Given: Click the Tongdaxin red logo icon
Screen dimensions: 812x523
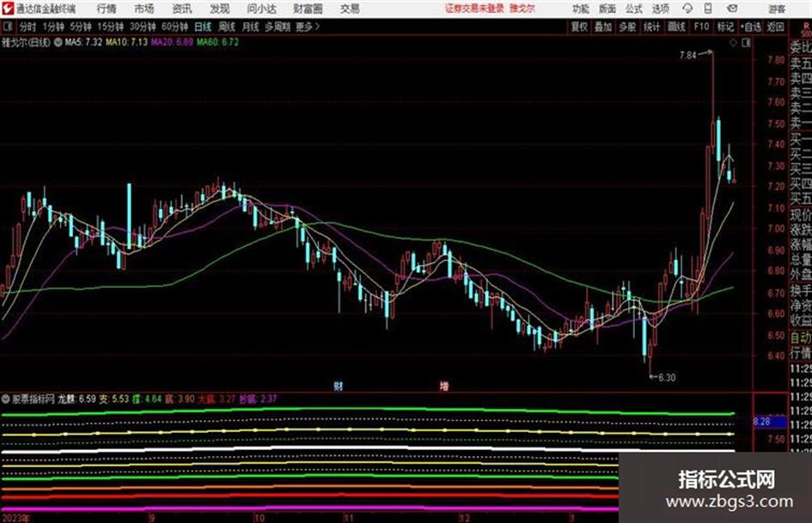Looking at the screenshot, I should 8,9.
